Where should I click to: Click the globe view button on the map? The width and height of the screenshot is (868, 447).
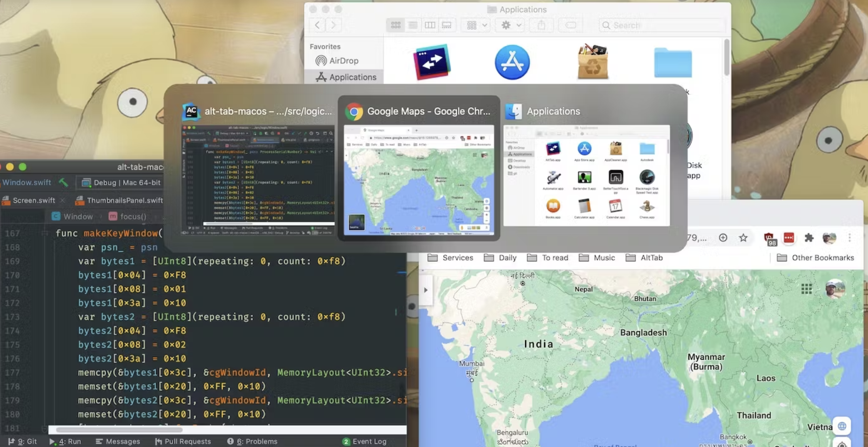click(x=842, y=426)
